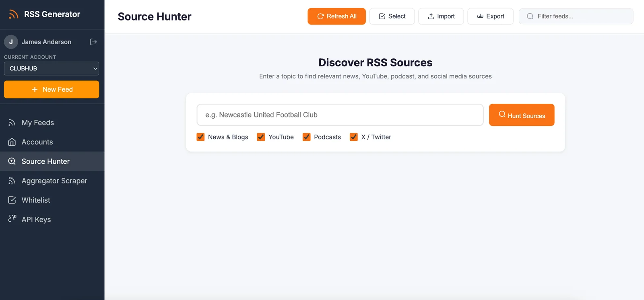This screenshot has height=300, width=644.
Task: Click the Accounts home icon
Action: point(12,142)
